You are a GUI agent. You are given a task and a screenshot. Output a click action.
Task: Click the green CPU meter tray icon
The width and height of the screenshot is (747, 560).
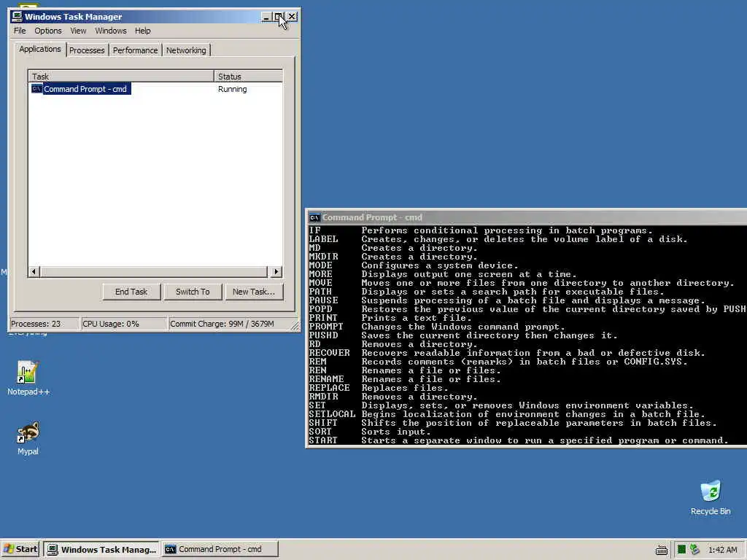point(682,550)
